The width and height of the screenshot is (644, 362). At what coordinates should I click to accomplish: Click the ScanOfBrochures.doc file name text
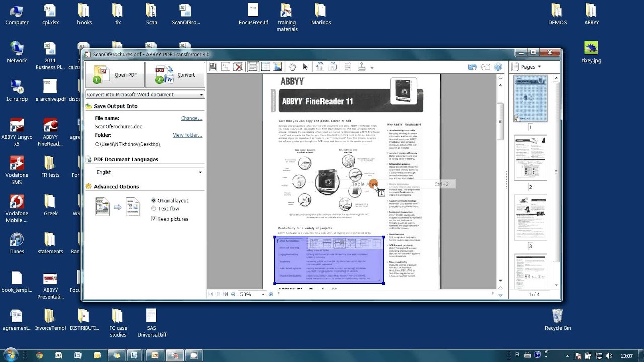pos(118,126)
